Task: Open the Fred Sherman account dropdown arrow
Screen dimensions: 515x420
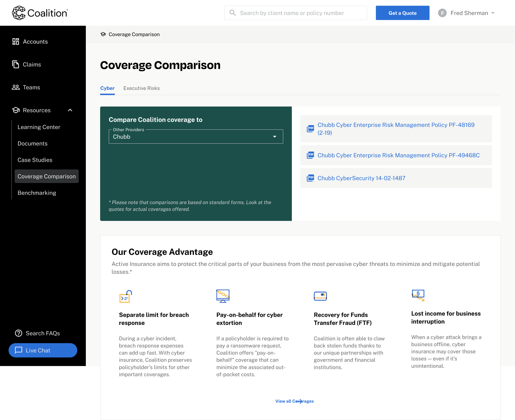Action: [x=493, y=13]
